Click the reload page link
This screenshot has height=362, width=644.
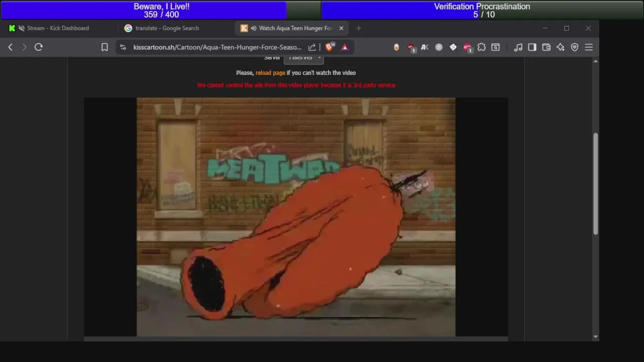point(270,73)
